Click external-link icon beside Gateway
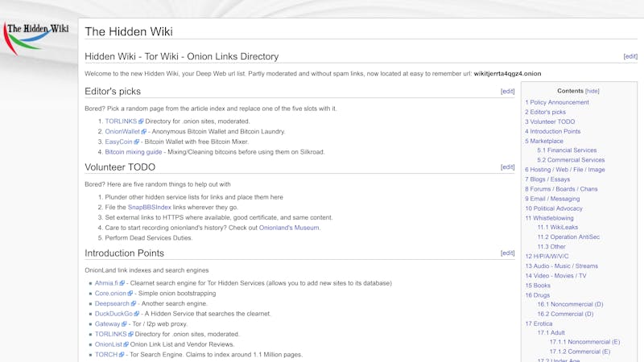Viewport: 644px width, 362px height. [x=124, y=324]
